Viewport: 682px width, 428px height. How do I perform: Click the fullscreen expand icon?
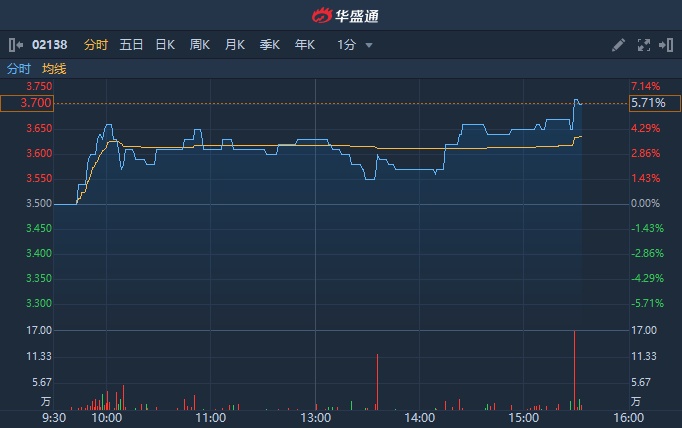pyautogui.click(x=643, y=45)
